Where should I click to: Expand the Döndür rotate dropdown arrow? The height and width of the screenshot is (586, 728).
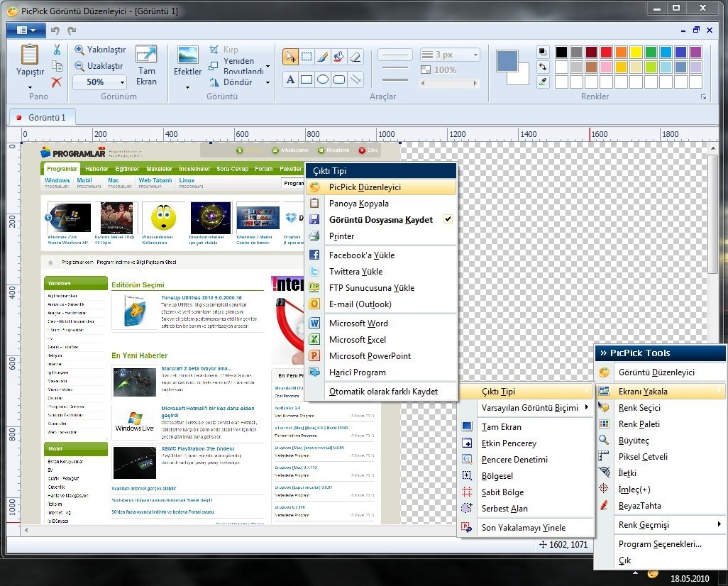pos(268,83)
